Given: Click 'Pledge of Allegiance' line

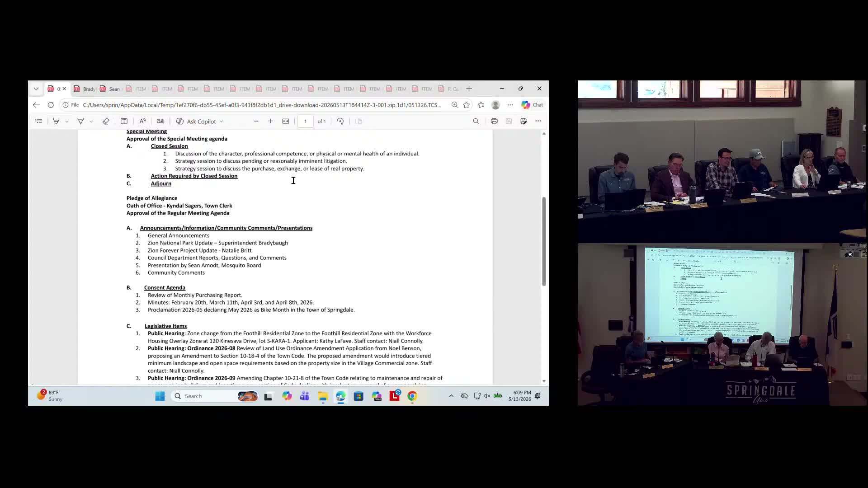Looking at the screenshot, I should click(x=152, y=198).
